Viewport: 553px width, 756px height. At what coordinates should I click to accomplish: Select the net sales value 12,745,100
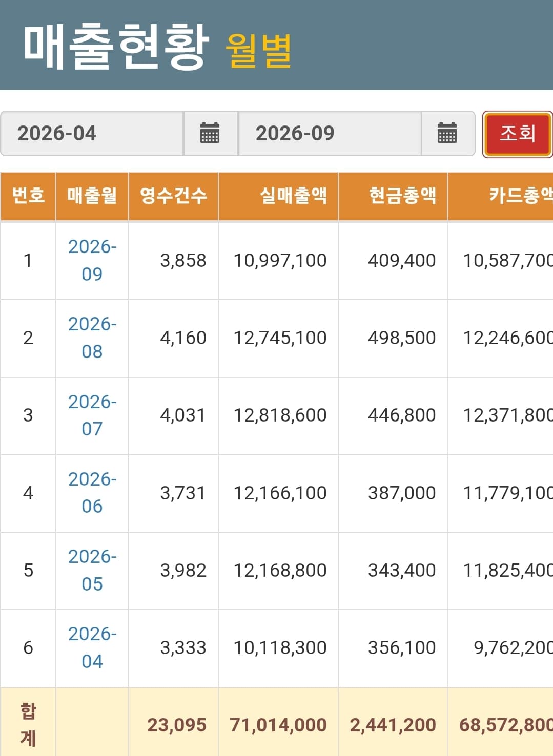[280, 338]
